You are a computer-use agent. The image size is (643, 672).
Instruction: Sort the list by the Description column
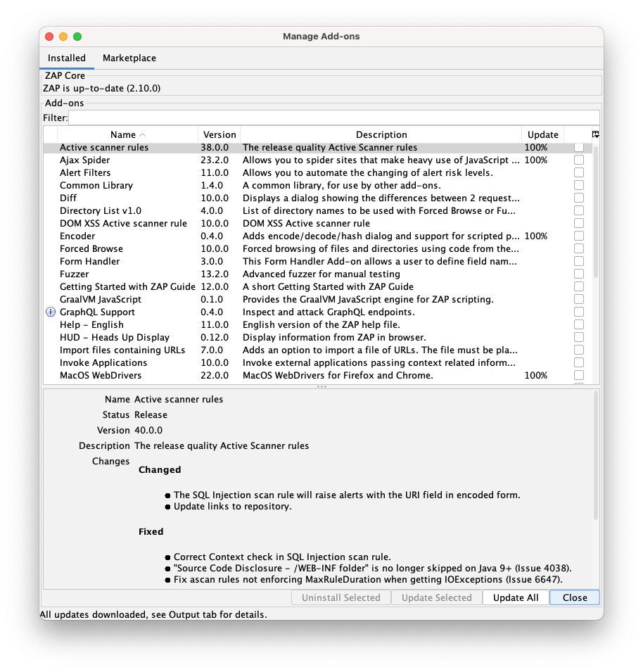pos(381,134)
